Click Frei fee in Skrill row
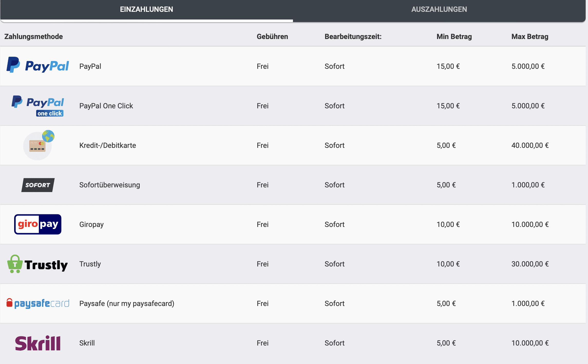This screenshot has width=588, height=364. (x=263, y=343)
